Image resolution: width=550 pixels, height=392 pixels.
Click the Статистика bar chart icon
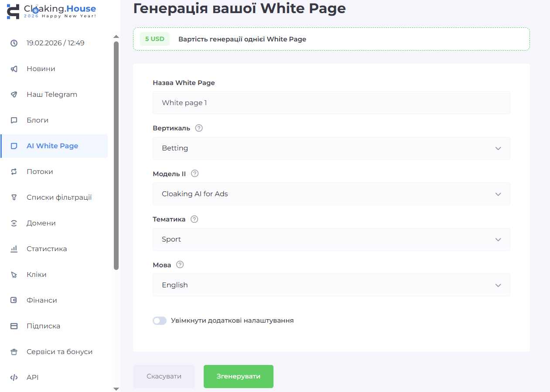click(14, 249)
